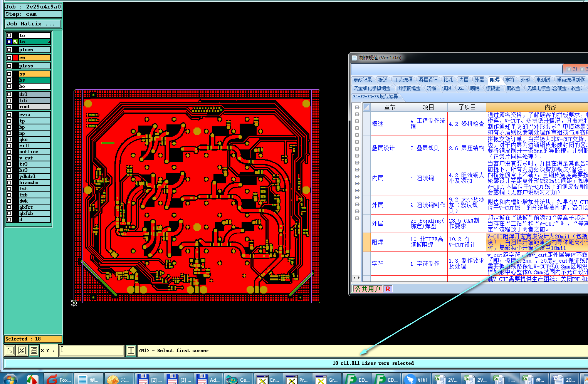Screen dimensions: 588x384
Task: Switch to the 字符 tab
Action: [x=510, y=80]
